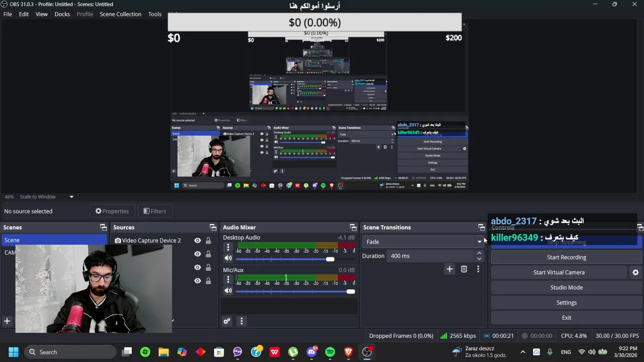Click Start Recording
This screenshot has width=644, height=362.
tap(567, 257)
